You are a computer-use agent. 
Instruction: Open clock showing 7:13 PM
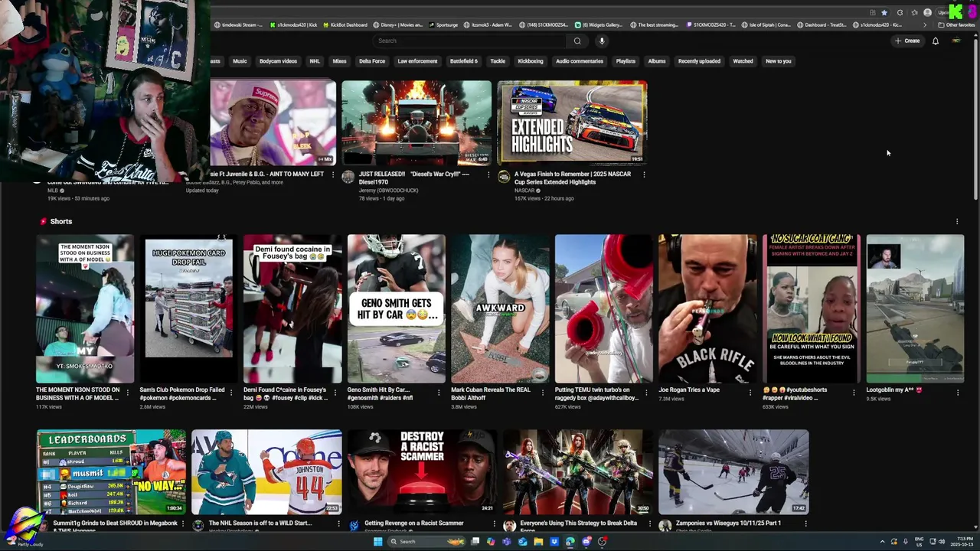[960, 542]
